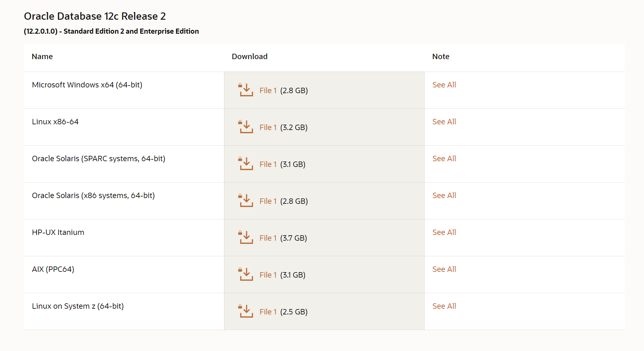Click download icon for Oracle Solaris SPARC

tap(246, 164)
